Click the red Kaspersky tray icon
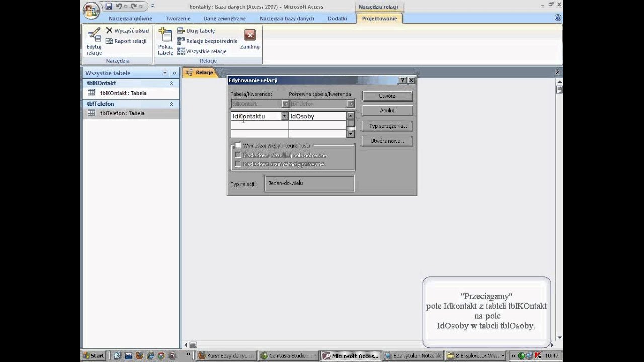The width and height of the screenshot is (644, 362). [538, 356]
